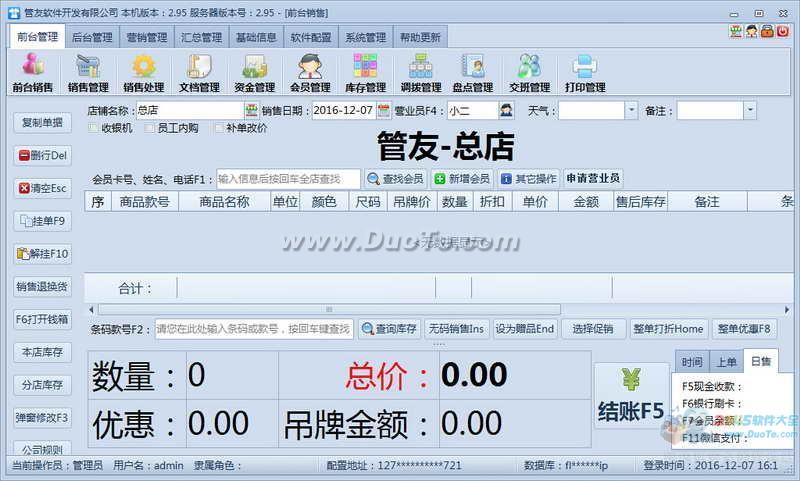
Task: Open 库存管理 ribbon icon
Action: (365, 72)
